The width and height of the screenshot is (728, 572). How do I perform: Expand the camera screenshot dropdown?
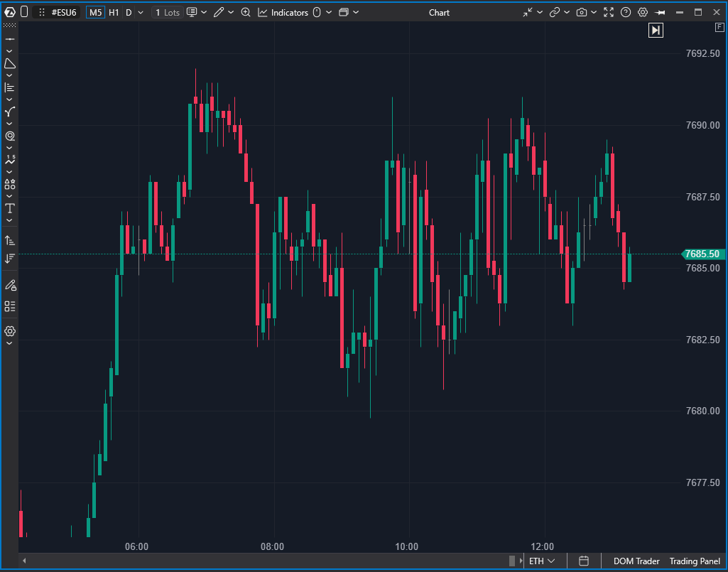pyautogui.click(x=593, y=13)
